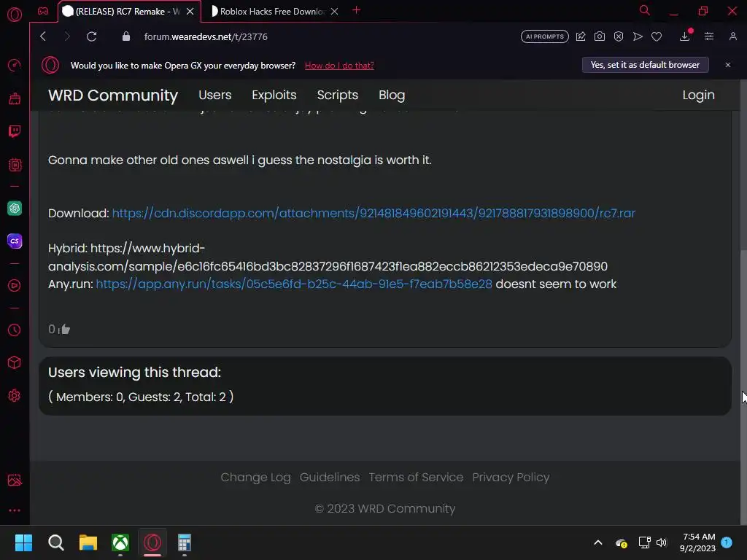Screen dimensions: 747x560
Task: Dismiss the default browser banner
Action: [x=728, y=65]
